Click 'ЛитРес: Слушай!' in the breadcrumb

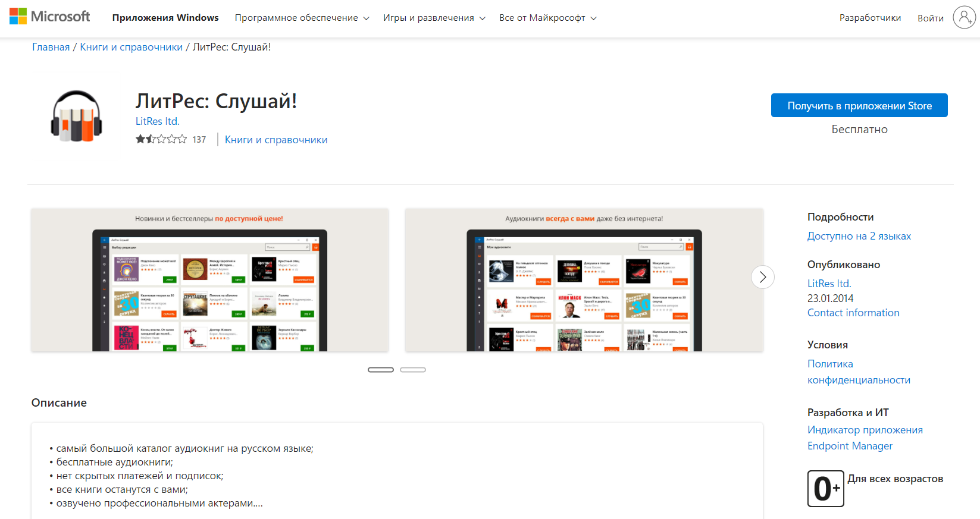pos(231,47)
